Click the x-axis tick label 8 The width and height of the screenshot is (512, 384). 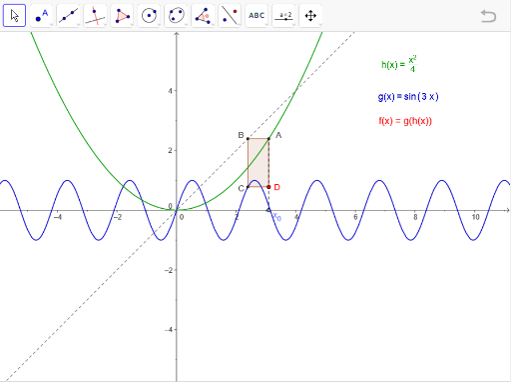click(x=415, y=217)
